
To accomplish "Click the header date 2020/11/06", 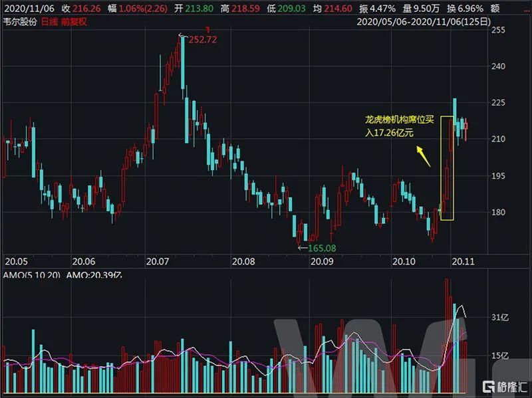I will click(x=29, y=8).
